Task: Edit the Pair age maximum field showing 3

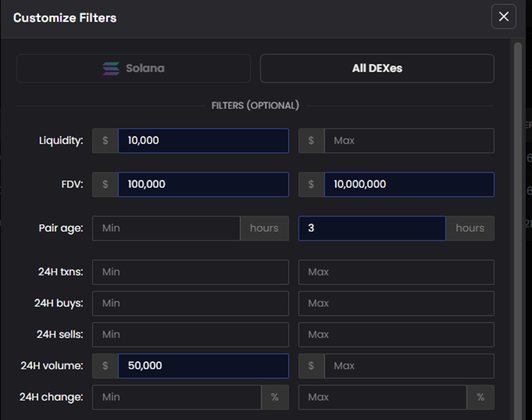Action: pyautogui.click(x=372, y=228)
